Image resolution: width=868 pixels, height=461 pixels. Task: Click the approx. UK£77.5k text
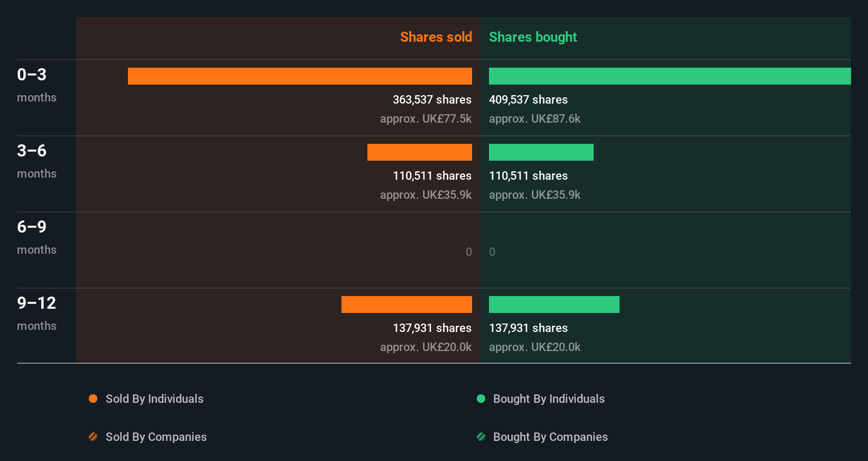click(x=426, y=119)
